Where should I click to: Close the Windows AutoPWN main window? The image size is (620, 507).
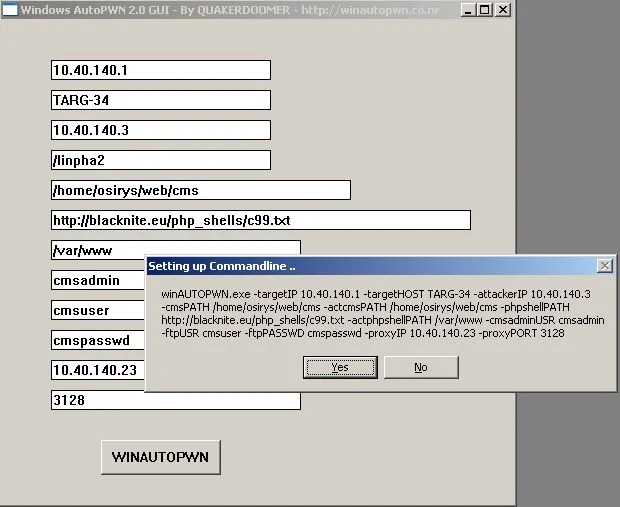[x=503, y=9]
